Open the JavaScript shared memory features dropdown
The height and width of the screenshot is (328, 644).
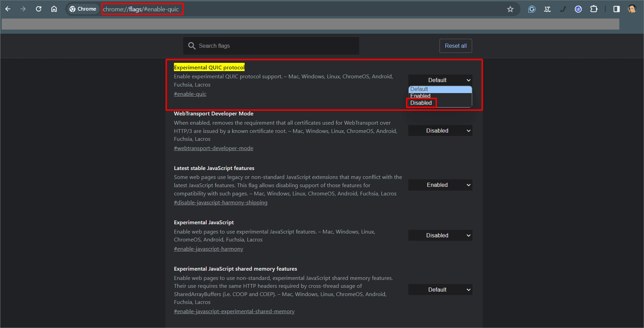pos(440,290)
